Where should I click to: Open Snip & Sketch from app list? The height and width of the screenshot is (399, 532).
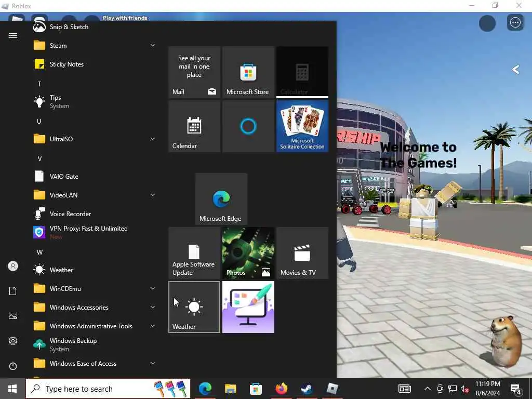click(x=94, y=27)
